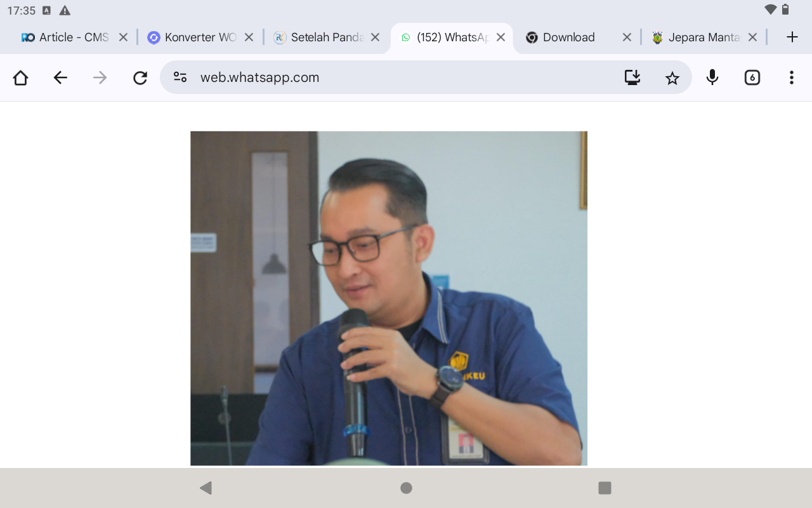Screen dimensions: 812x508
Task: Click the photo of the man speaking
Action: pos(389,297)
